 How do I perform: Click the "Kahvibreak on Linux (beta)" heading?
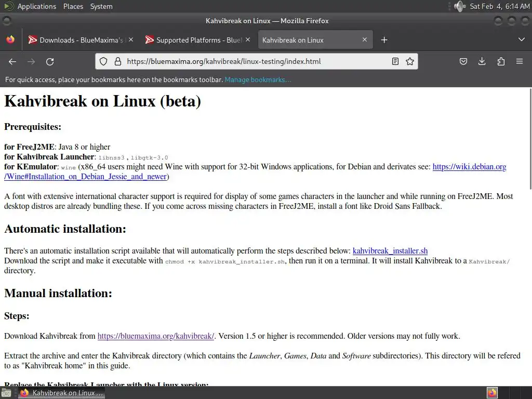102,101
